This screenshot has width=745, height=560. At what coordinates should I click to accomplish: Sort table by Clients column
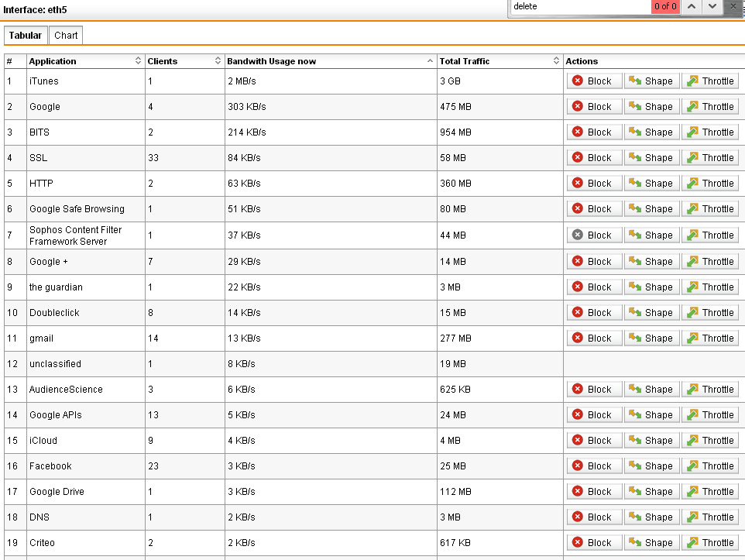[x=184, y=61]
